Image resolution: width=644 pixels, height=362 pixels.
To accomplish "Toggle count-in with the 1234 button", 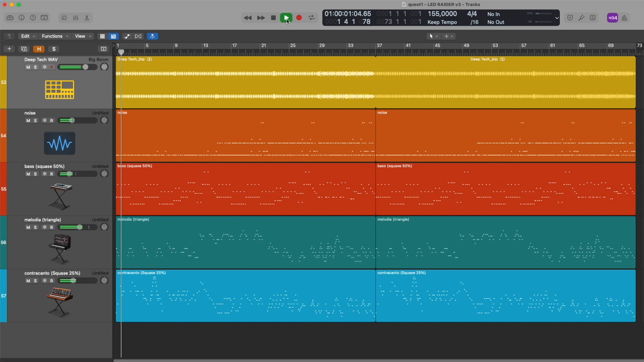I will pyautogui.click(x=612, y=18).
